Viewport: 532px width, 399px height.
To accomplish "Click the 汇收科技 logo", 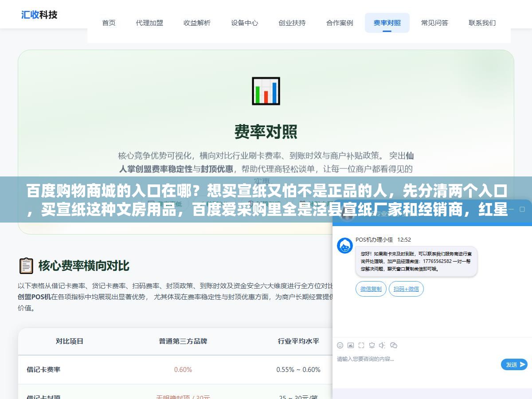I will click(x=39, y=15).
